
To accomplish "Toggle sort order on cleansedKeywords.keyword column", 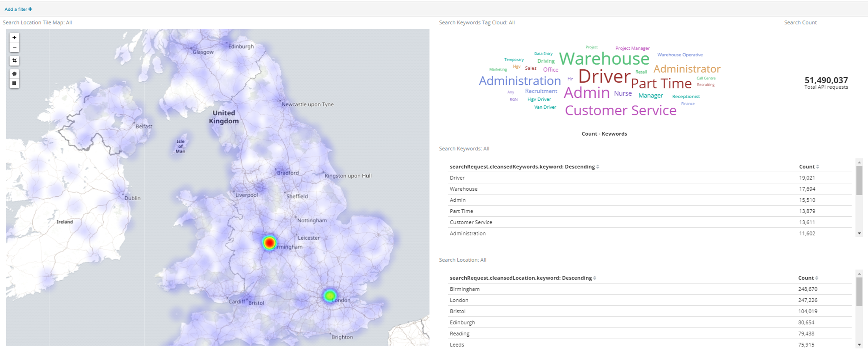I will click(598, 167).
